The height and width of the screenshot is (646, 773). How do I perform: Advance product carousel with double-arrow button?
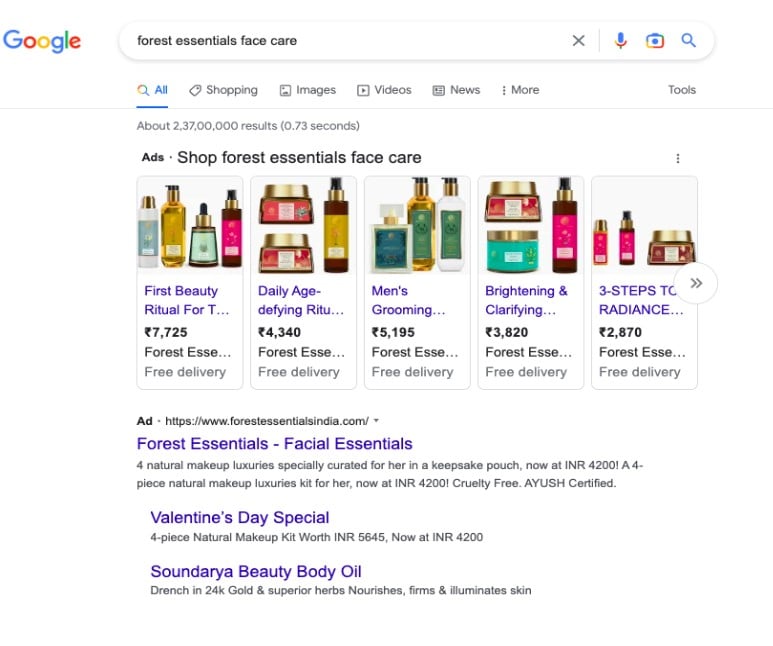[696, 283]
